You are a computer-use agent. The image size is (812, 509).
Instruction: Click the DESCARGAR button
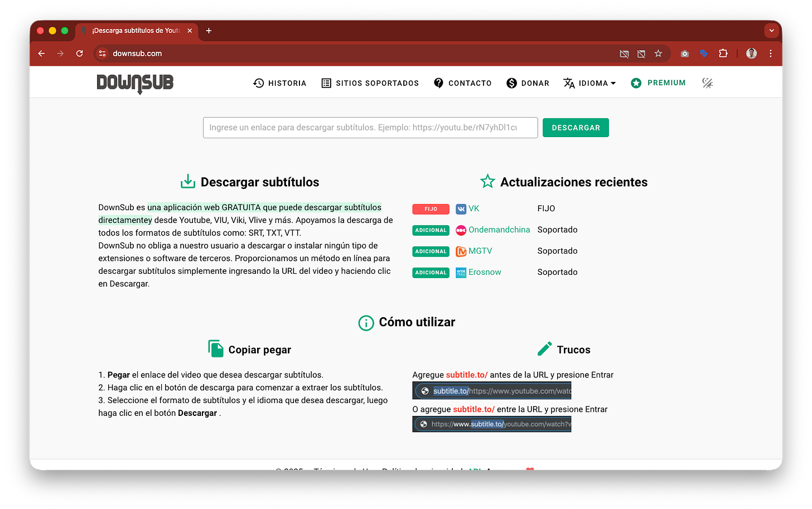click(x=576, y=128)
